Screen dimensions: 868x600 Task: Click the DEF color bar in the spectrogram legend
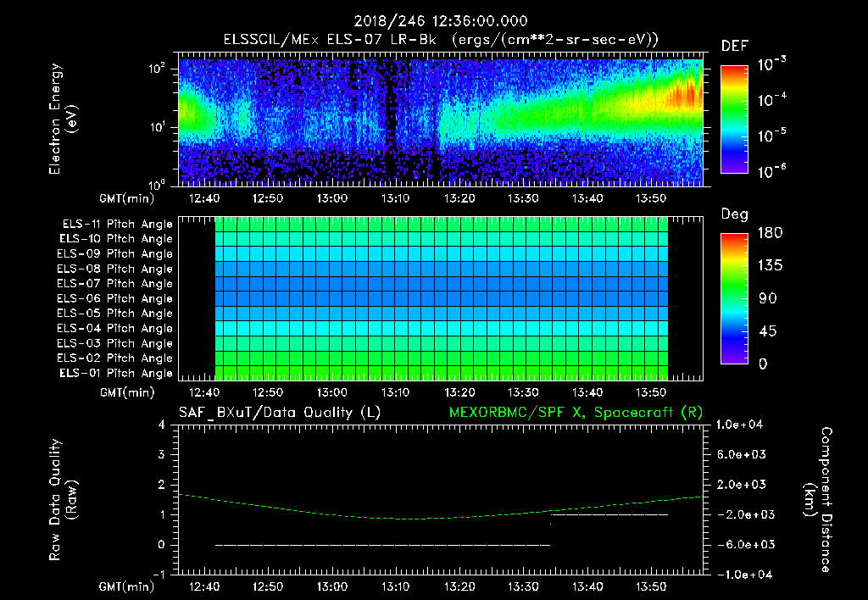click(734, 119)
